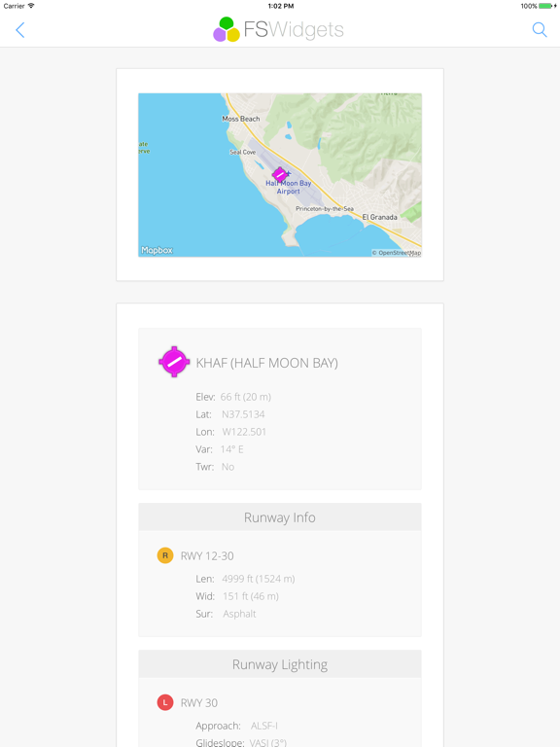The height and width of the screenshot is (747, 560).
Task: Tap the El Granada map label
Action: (379, 217)
